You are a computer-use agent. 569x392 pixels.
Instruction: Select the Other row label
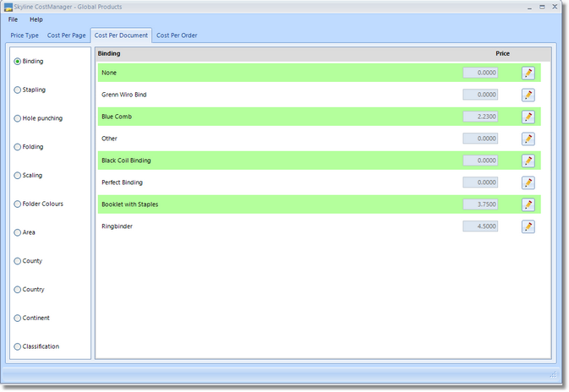109,139
